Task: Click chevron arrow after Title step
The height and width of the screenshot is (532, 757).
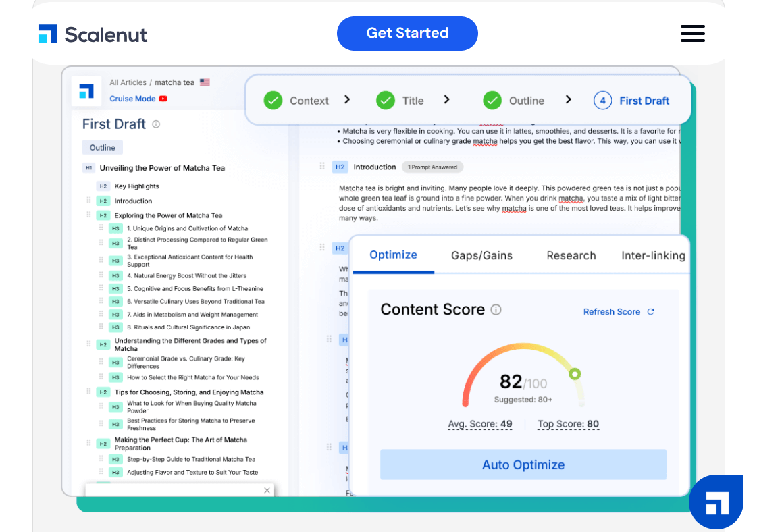Action: coord(446,99)
